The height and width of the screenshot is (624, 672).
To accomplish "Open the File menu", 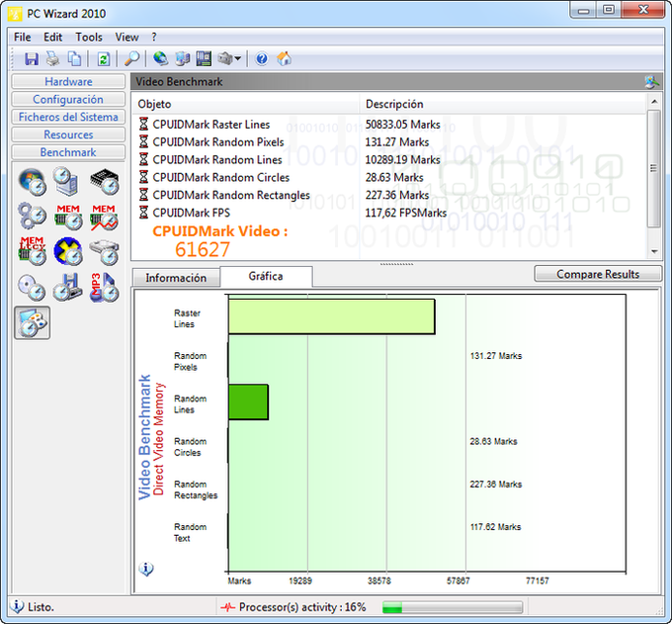I will [23, 38].
